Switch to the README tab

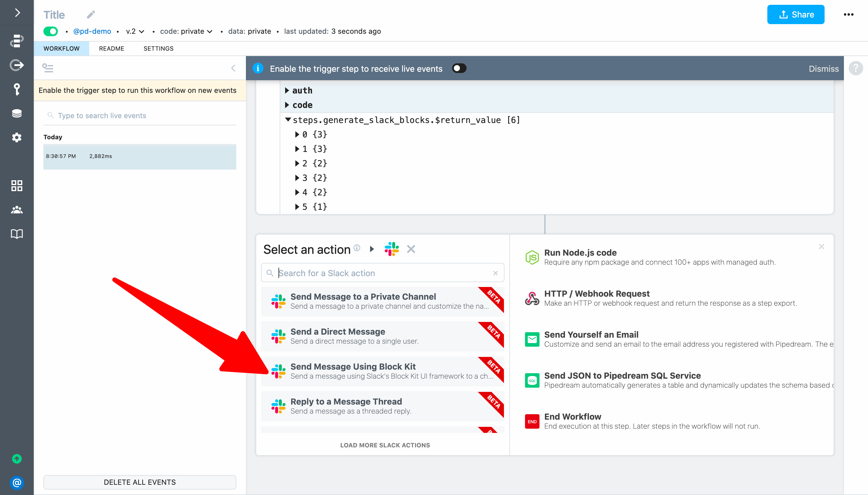tap(112, 49)
